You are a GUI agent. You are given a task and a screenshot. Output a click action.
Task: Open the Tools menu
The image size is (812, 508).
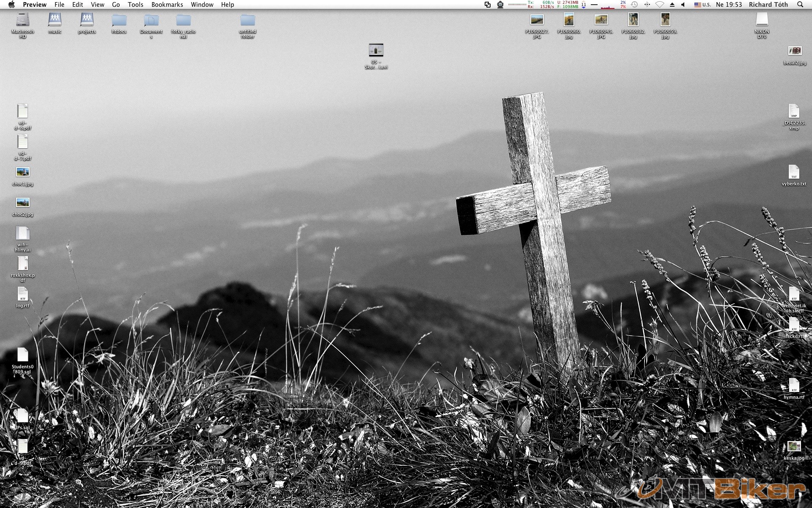pos(135,5)
